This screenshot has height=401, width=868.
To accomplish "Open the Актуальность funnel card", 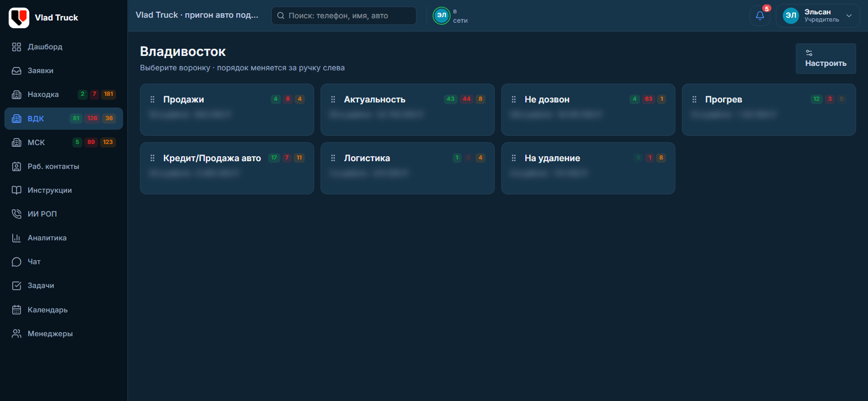I will 407,109.
